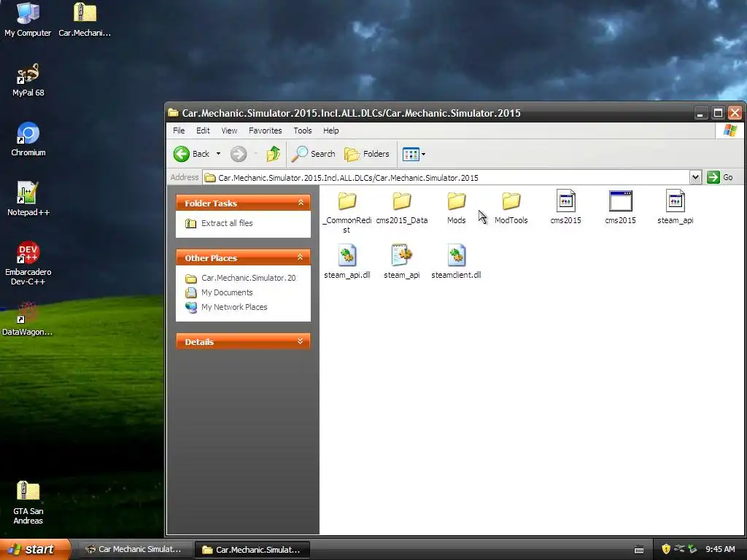Open Search in toolbar
The width and height of the screenshot is (747, 560).
pos(314,154)
